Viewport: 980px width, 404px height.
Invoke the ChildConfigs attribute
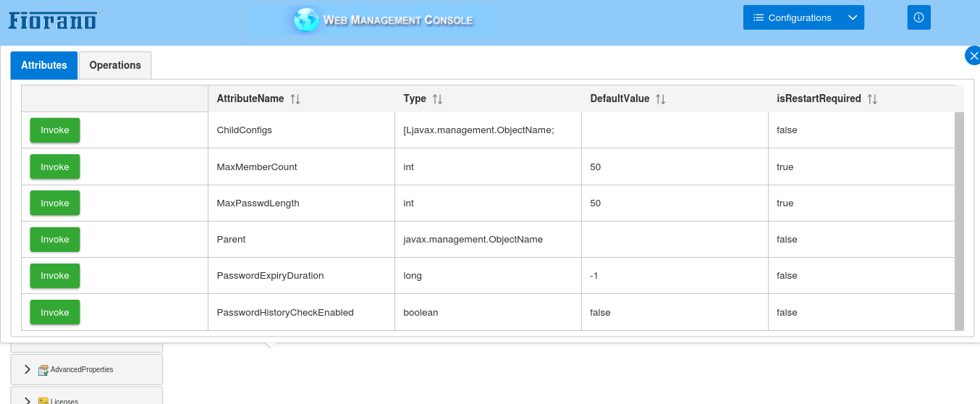point(55,130)
